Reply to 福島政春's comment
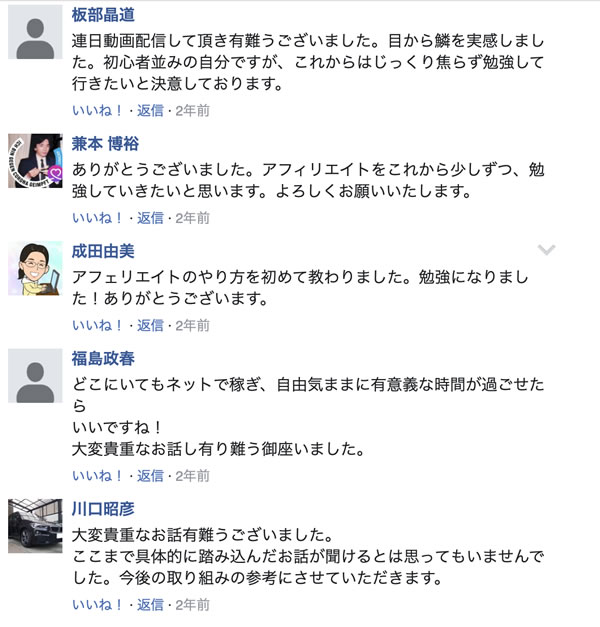The height and width of the screenshot is (627, 600). tap(150, 475)
